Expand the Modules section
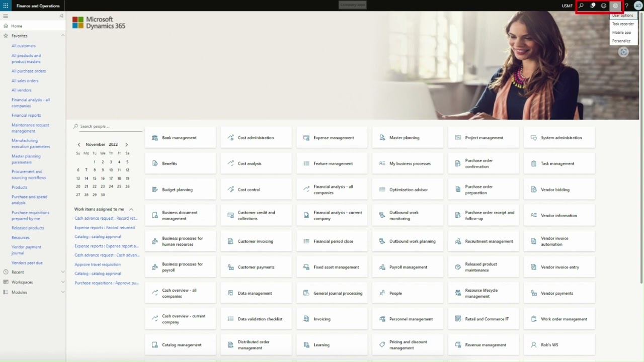This screenshot has height=362, width=644. click(63, 292)
